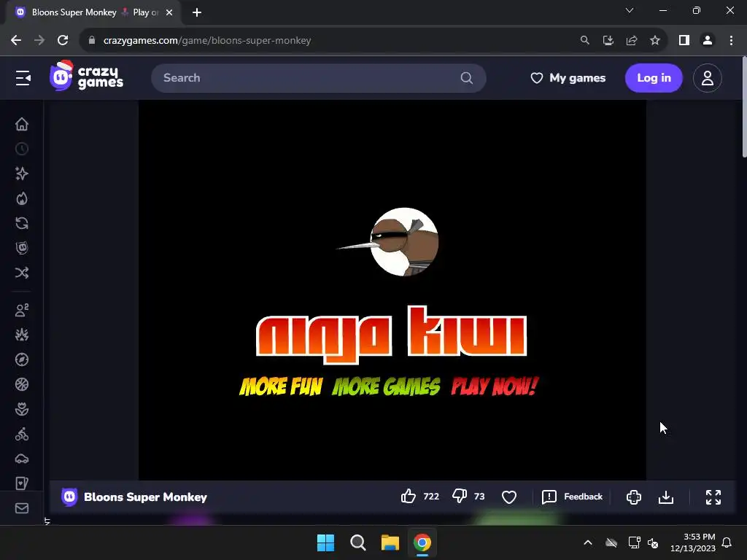The height and width of the screenshot is (560, 747).
Task: Add game to favorites with heart icon
Action: point(509,497)
